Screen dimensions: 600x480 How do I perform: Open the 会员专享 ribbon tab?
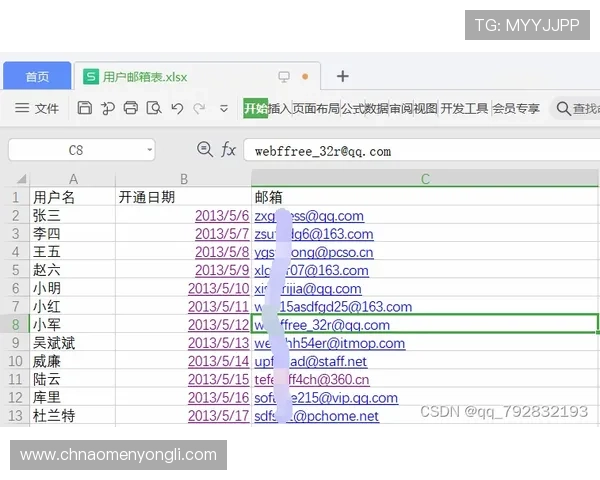tap(516, 108)
